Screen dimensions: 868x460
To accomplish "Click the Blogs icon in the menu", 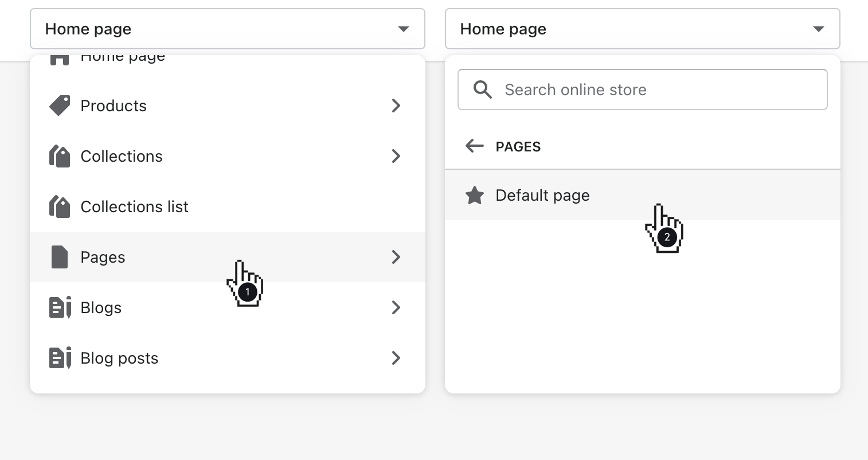I will click(x=59, y=307).
